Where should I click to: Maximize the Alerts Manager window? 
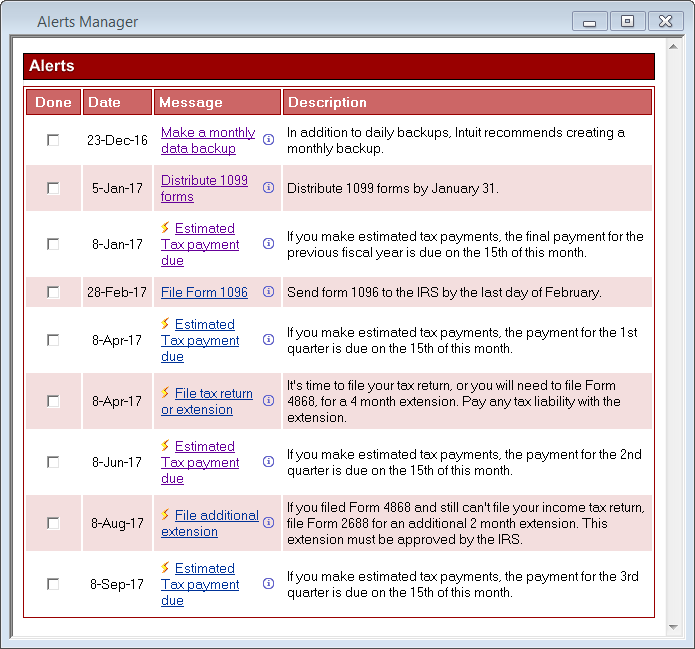tap(627, 21)
